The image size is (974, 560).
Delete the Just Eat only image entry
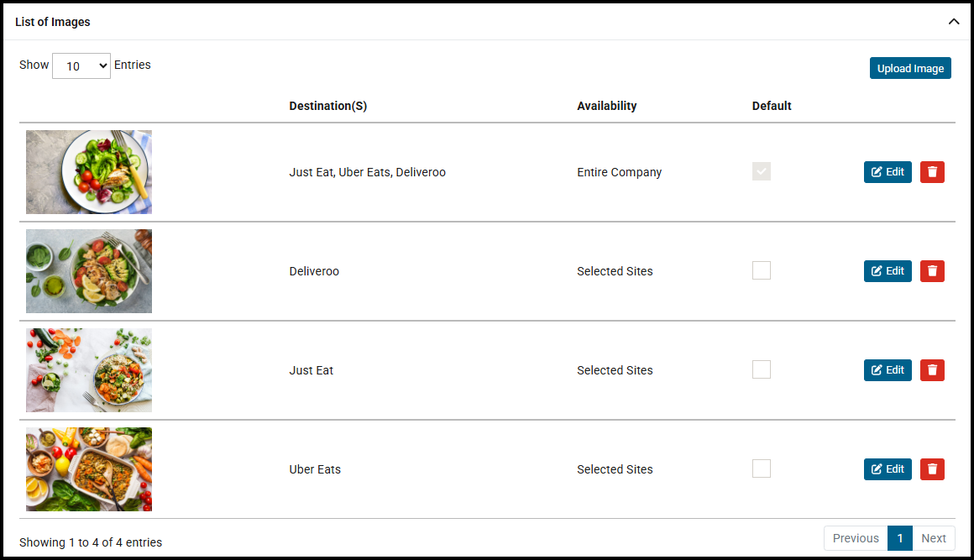point(932,370)
